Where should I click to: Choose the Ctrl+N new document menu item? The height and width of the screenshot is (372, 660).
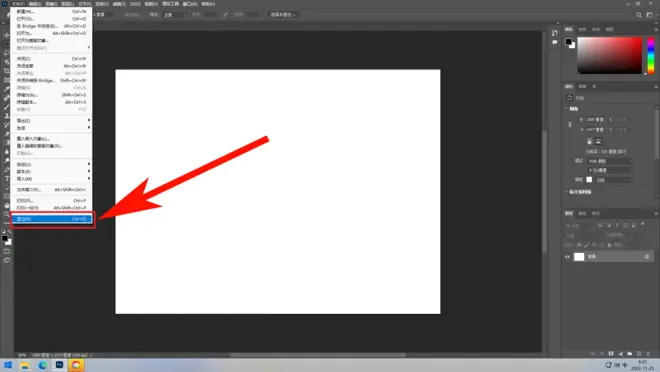[51, 12]
